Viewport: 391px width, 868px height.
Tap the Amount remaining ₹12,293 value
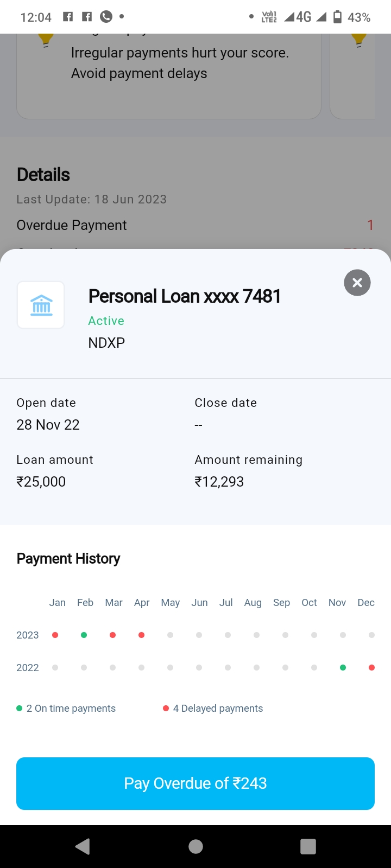[219, 482]
